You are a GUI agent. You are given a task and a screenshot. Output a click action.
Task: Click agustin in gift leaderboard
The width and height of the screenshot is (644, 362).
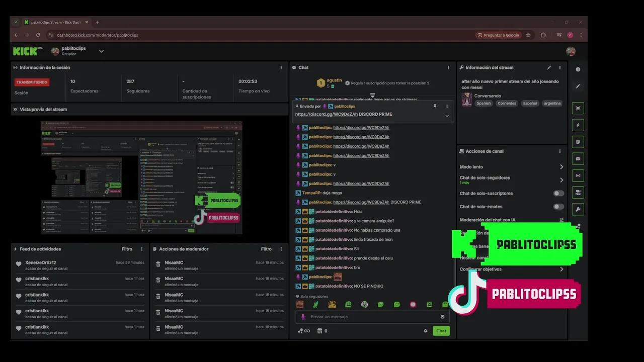[x=334, y=80]
